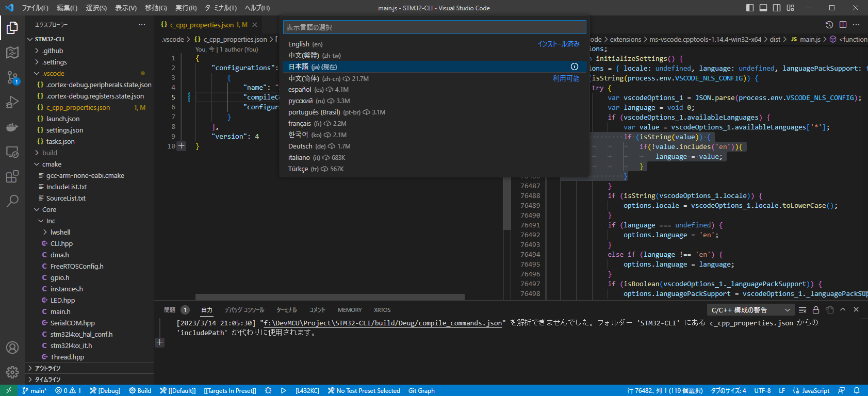Expand the Timeline section (タイムライン)
The height and width of the screenshot is (396, 868).
point(89,379)
